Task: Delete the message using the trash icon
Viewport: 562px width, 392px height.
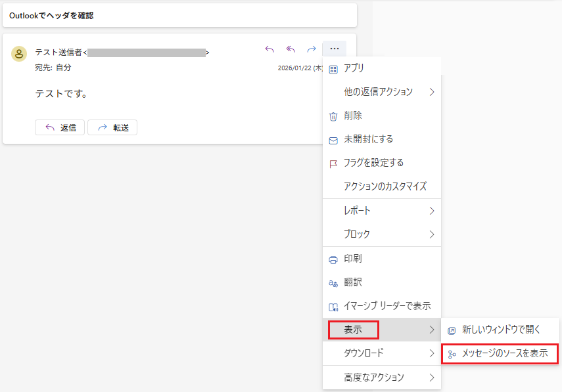Action: [x=335, y=115]
